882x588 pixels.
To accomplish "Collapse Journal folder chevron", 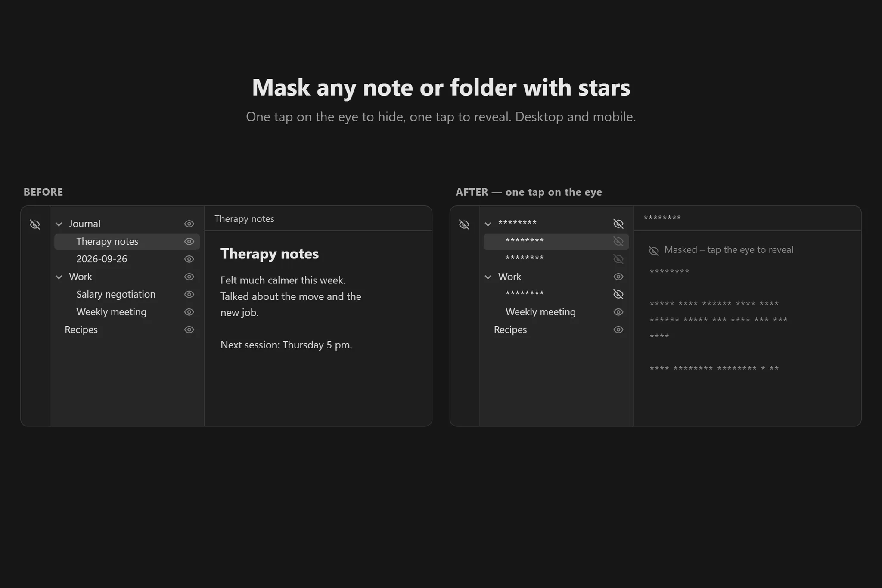I will (x=59, y=224).
